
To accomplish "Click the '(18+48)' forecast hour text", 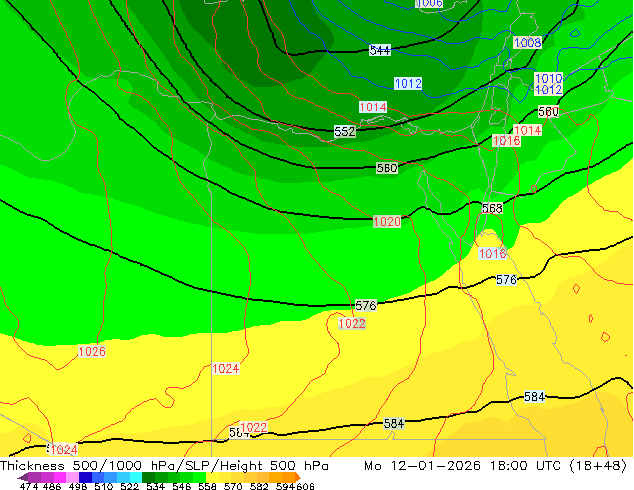I will [598, 466].
